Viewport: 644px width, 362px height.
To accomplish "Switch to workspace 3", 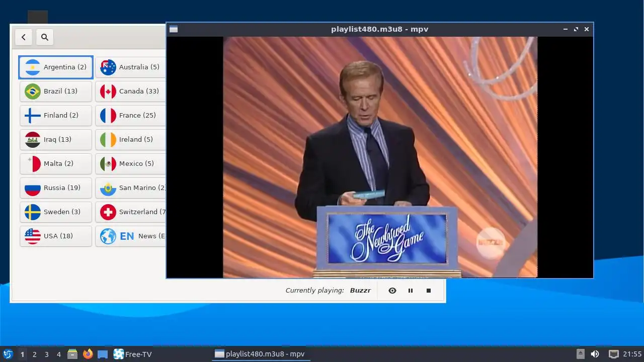I will pyautogui.click(x=46, y=354).
